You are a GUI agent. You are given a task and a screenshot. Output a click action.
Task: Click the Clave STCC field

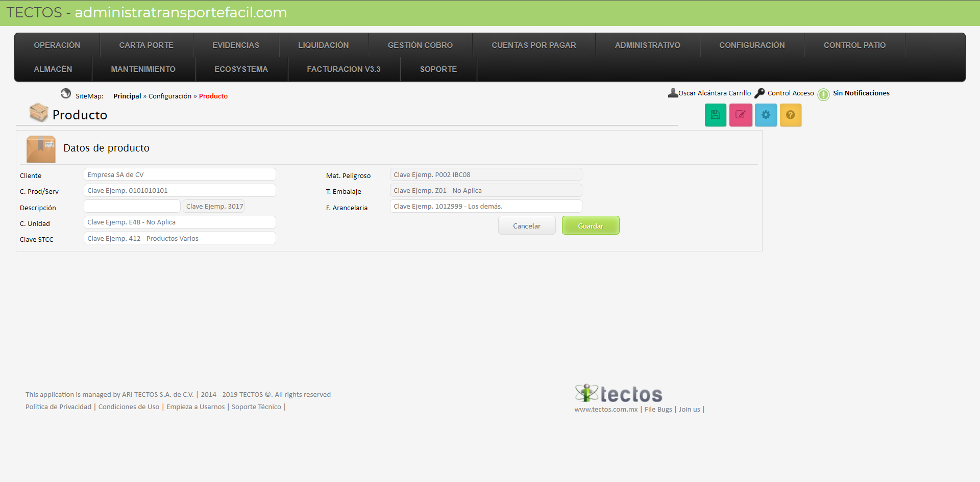(180, 239)
